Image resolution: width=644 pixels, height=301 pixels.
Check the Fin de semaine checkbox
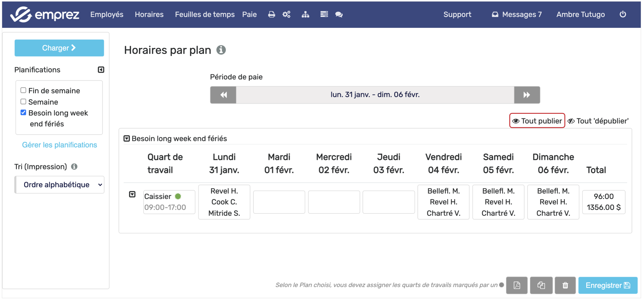pos(23,90)
